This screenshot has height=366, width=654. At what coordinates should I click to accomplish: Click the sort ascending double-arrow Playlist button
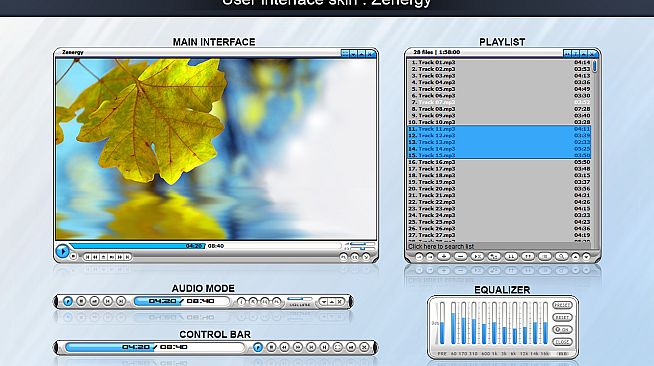pyautogui.click(x=528, y=256)
